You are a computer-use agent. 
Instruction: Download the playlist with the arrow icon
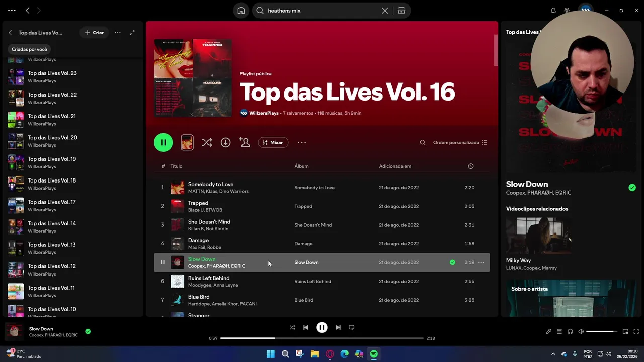tap(225, 143)
